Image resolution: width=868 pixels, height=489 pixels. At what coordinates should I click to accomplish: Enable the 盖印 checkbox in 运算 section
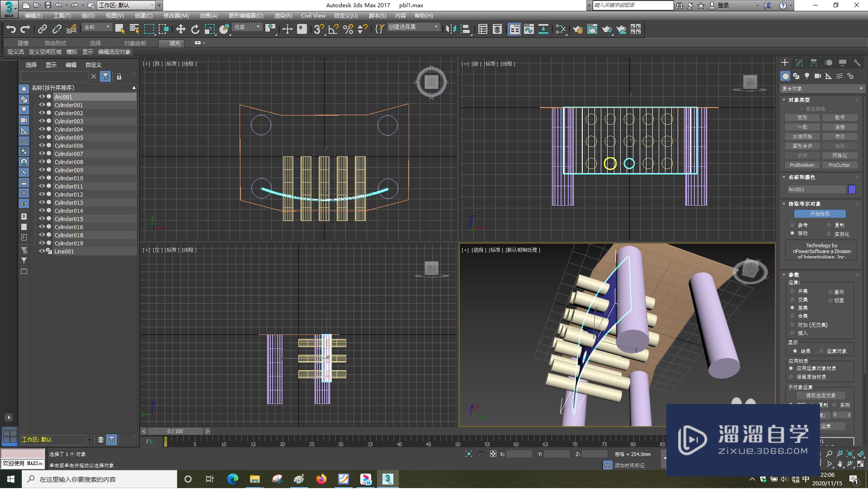[x=831, y=292]
